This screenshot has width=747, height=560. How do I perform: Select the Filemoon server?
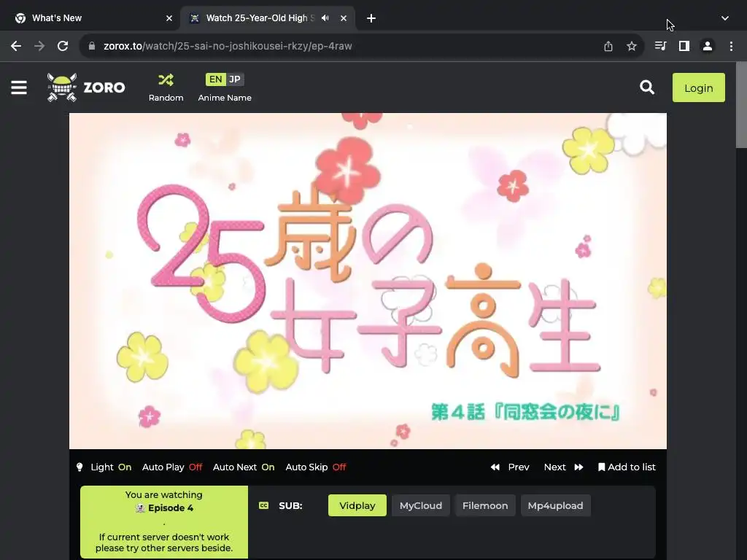click(485, 506)
